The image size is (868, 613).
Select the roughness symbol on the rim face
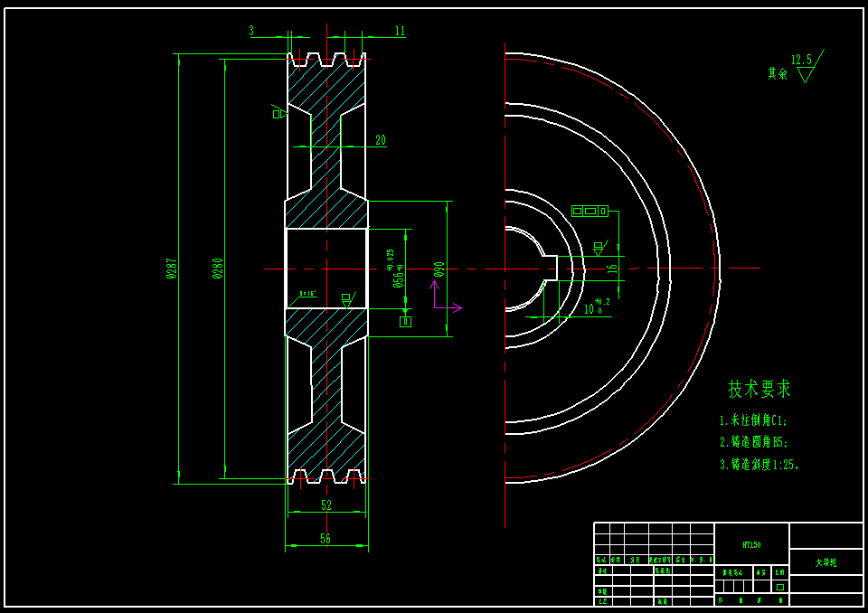click(279, 111)
